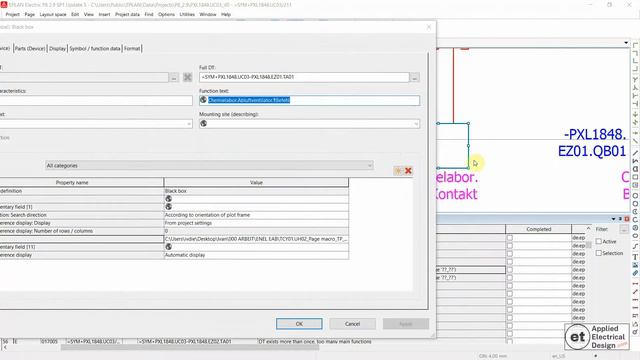The image size is (640, 360).
Task: Click 'DT exists more than once' status text
Action: tap(315, 341)
